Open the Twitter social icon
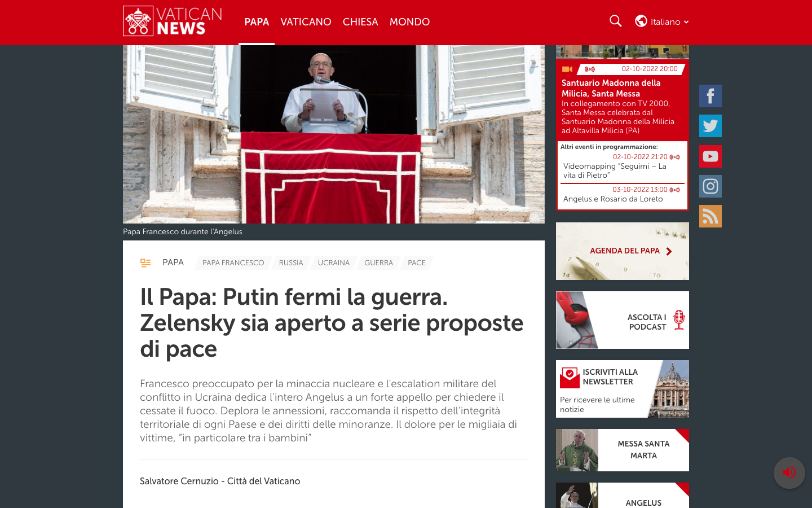Image resolution: width=812 pixels, height=508 pixels. [x=710, y=126]
